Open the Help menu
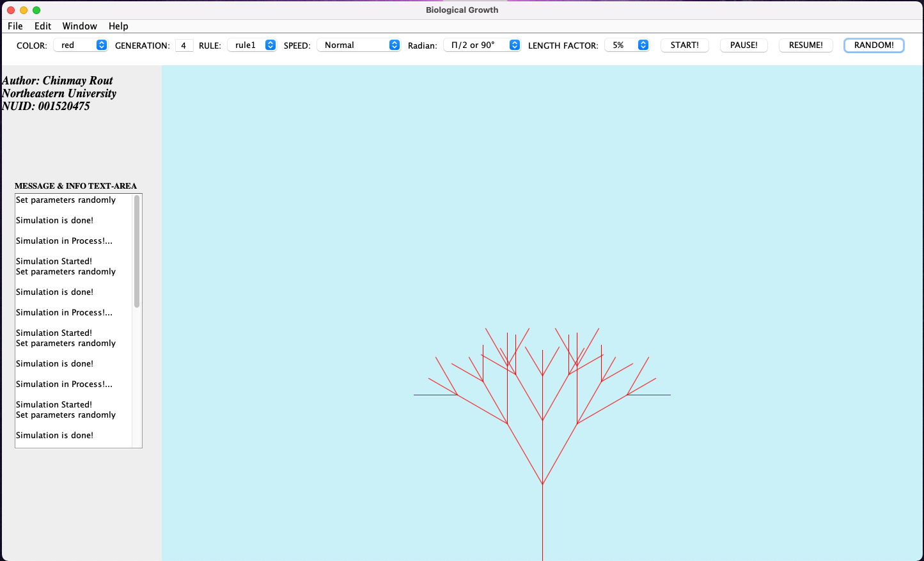The image size is (924, 561). coord(118,26)
